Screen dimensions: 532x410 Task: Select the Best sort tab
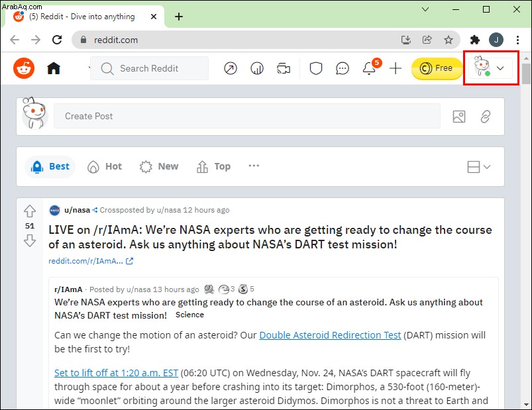click(50, 166)
